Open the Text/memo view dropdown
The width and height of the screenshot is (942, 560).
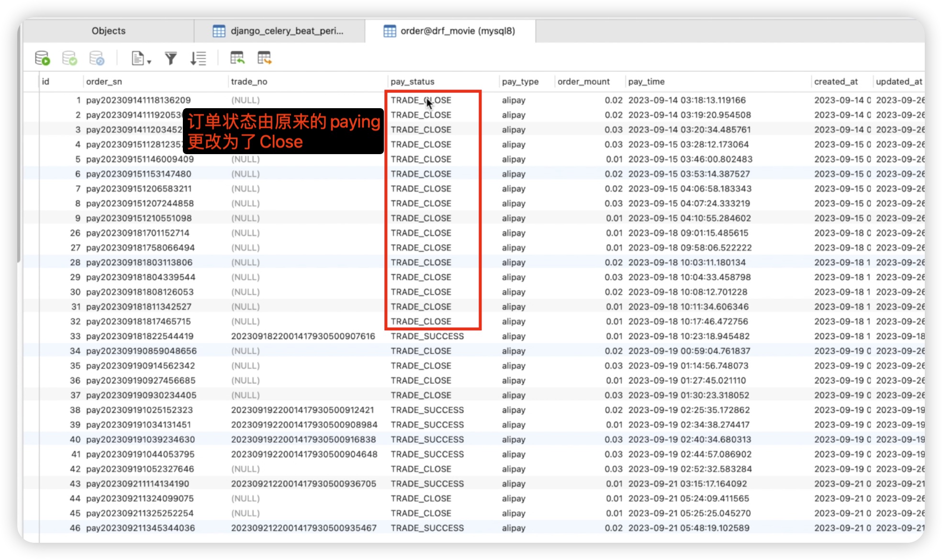141,58
